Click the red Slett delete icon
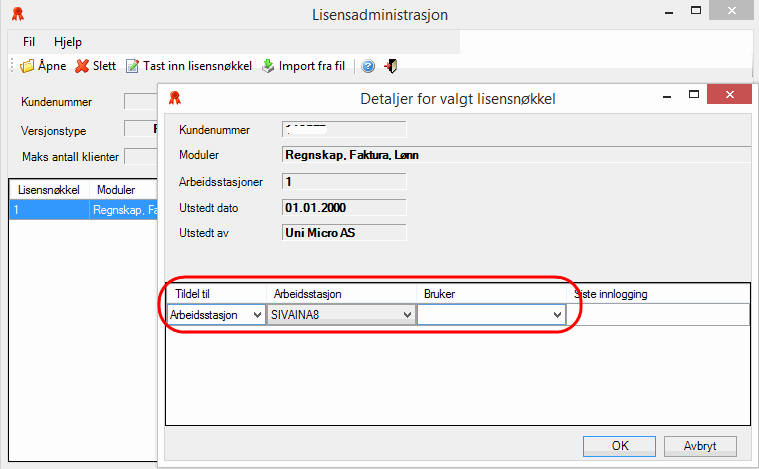759x469 pixels. coord(82,67)
